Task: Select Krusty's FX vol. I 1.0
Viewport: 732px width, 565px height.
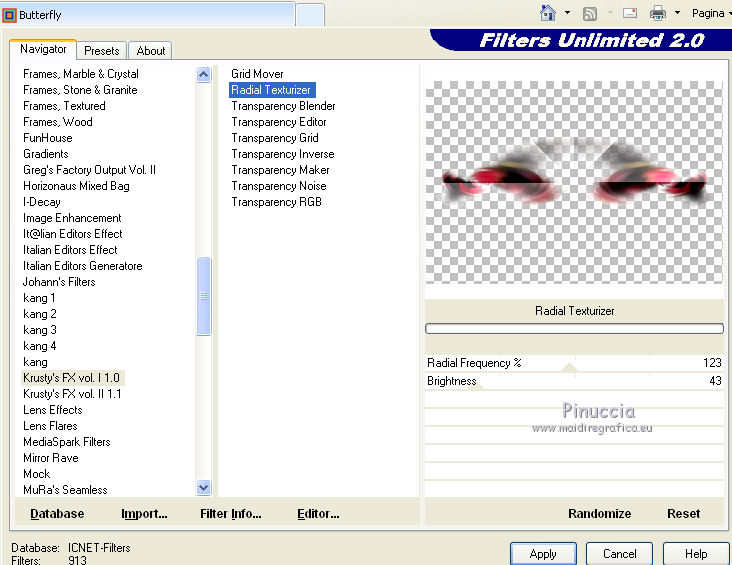Action: pos(71,378)
